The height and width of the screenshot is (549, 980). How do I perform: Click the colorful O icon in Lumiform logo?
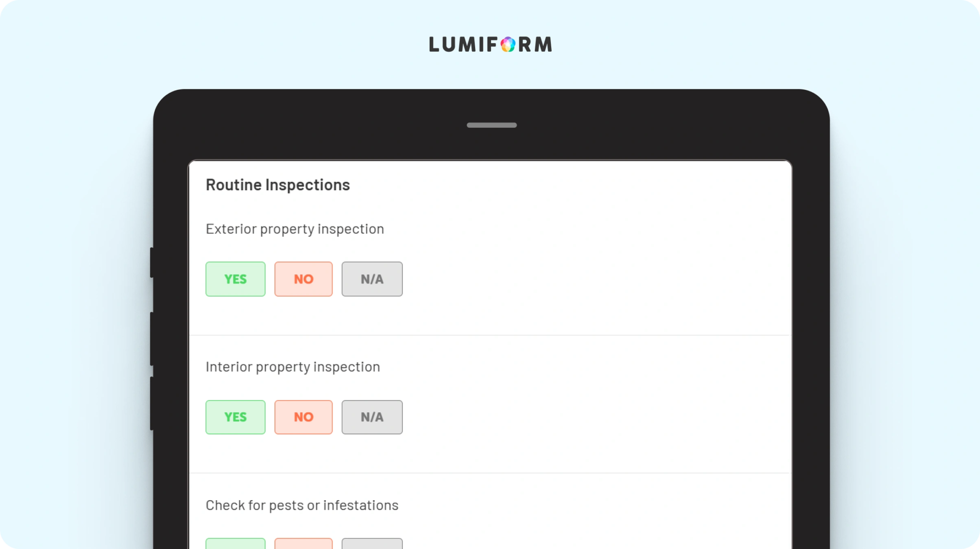[508, 44]
